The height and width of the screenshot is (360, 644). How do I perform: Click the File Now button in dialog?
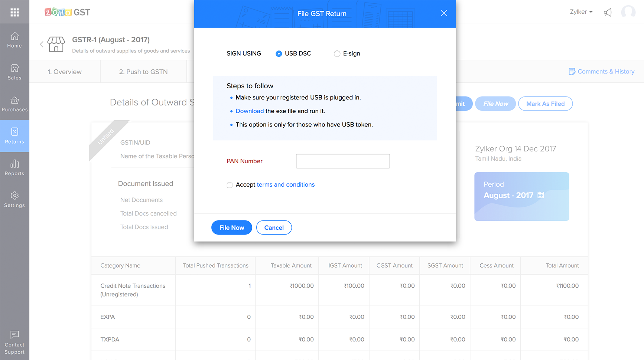tap(231, 228)
